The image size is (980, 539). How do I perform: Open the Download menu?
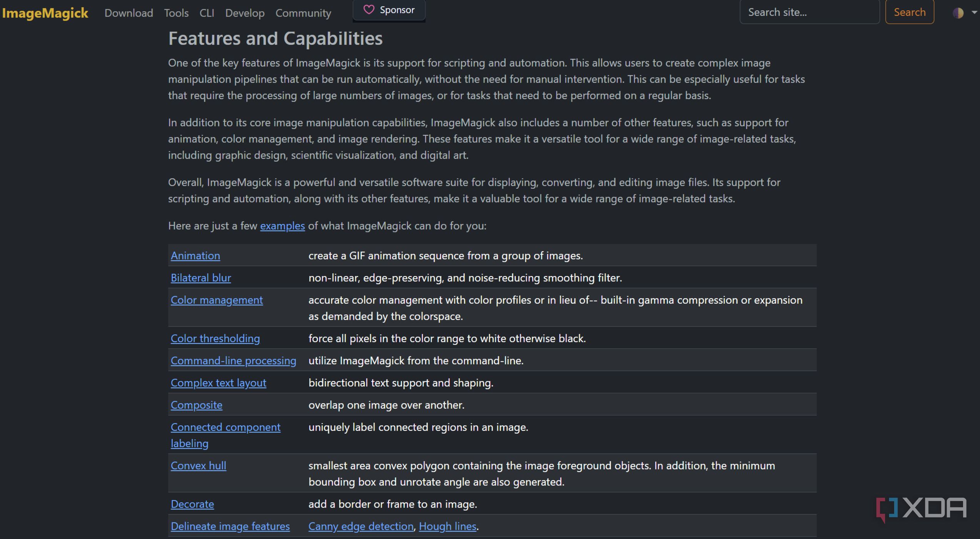[129, 13]
